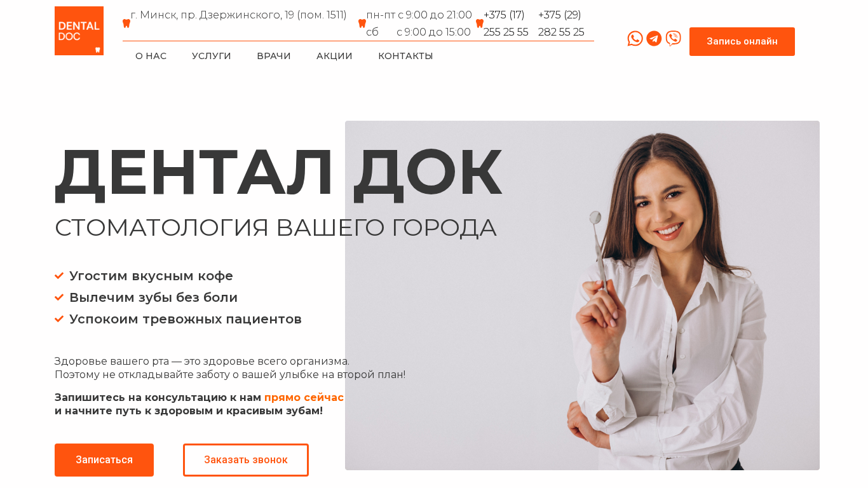Image resolution: width=868 pixels, height=488 pixels.
Task: Click the 'Заказать звонок' button
Action: click(x=246, y=460)
